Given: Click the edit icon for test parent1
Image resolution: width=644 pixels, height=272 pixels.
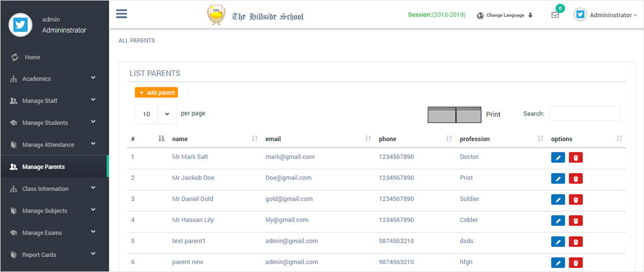Looking at the screenshot, I should [x=558, y=242].
